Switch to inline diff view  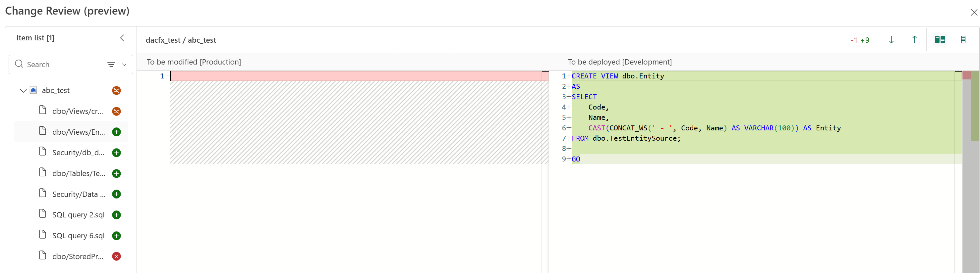[x=963, y=40]
